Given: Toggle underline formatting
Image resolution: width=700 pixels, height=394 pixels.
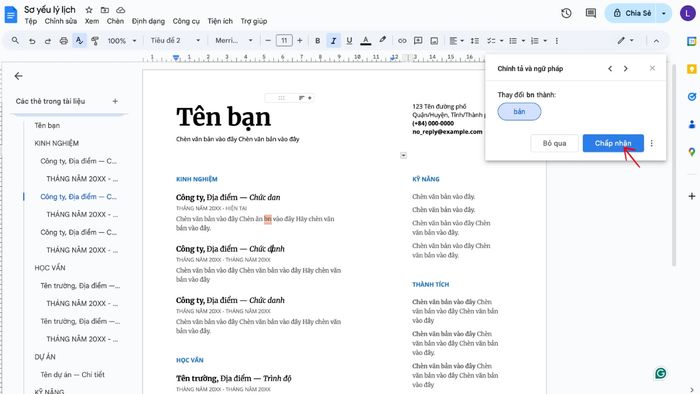Looking at the screenshot, I should coord(349,41).
